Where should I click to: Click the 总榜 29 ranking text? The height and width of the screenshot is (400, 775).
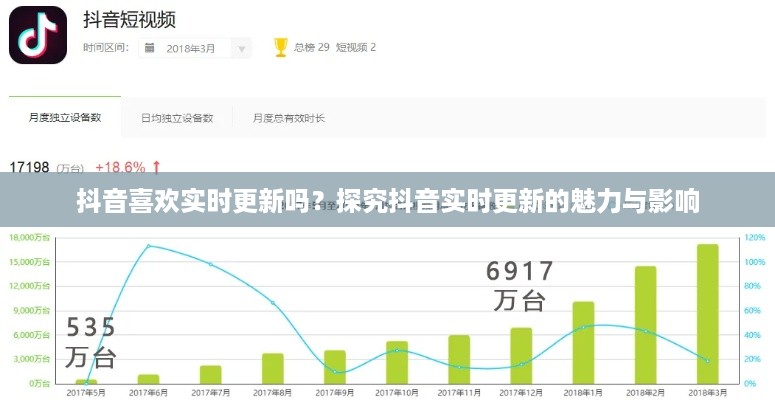[x=311, y=47]
